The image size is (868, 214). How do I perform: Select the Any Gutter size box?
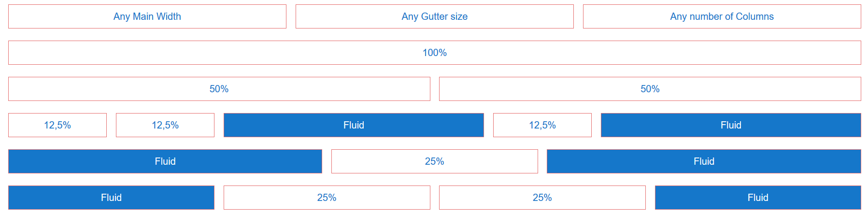point(435,16)
